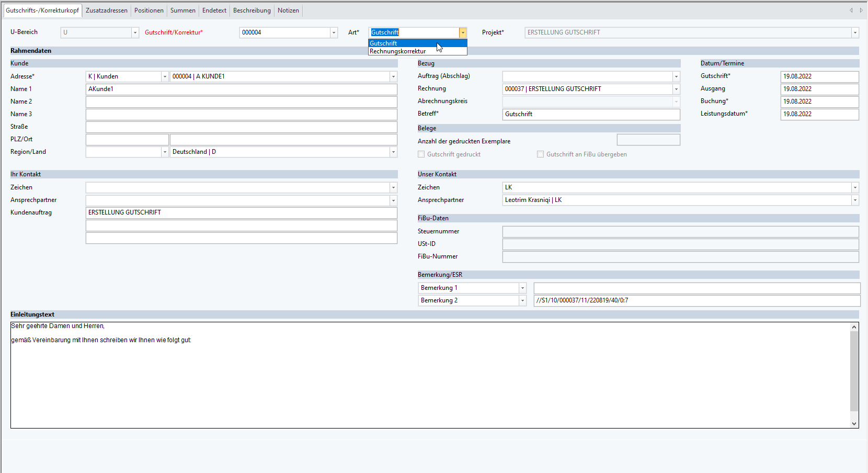The width and height of the screenshot is (868, 473).
Task: Choose Rechnungskorrektur from the Art list
Action: 397,51
